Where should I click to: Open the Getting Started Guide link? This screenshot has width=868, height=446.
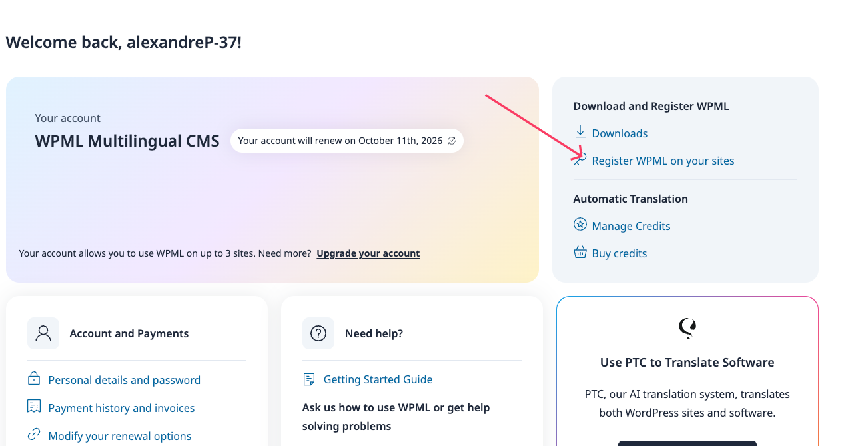tap(378, 379)
